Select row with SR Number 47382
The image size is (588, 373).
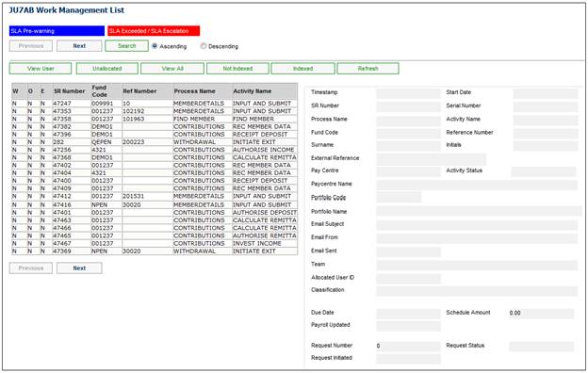(155, 126)
